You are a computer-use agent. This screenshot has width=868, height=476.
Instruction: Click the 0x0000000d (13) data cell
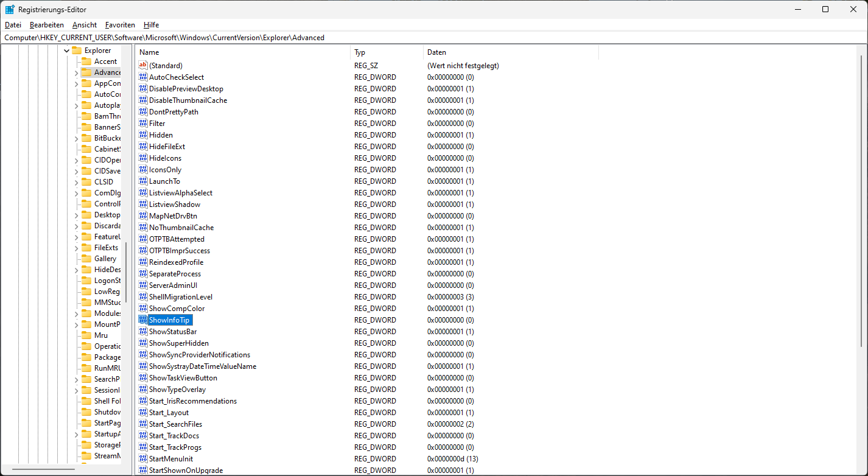pos(452,458)
